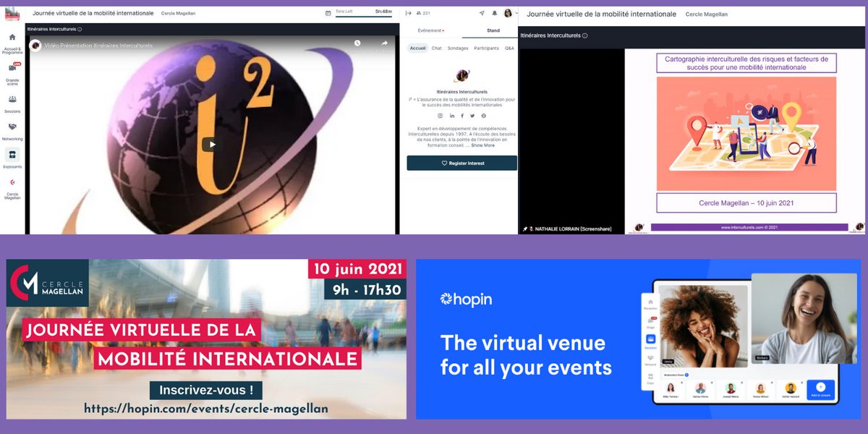Image resolution: width=868 pixels, height=434 pixels.
Task: Select the Participants sub-tab
Action: pyautogui.click(x=486, y=48)
